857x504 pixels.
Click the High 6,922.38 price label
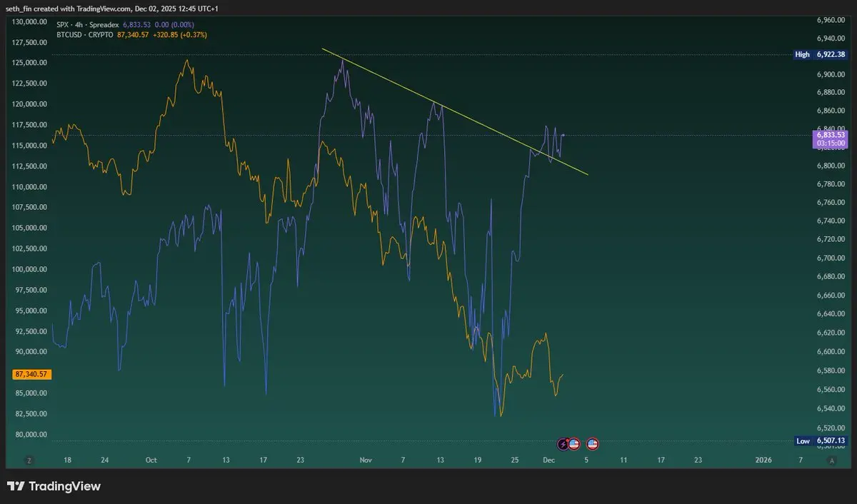[x=821, y=54]
